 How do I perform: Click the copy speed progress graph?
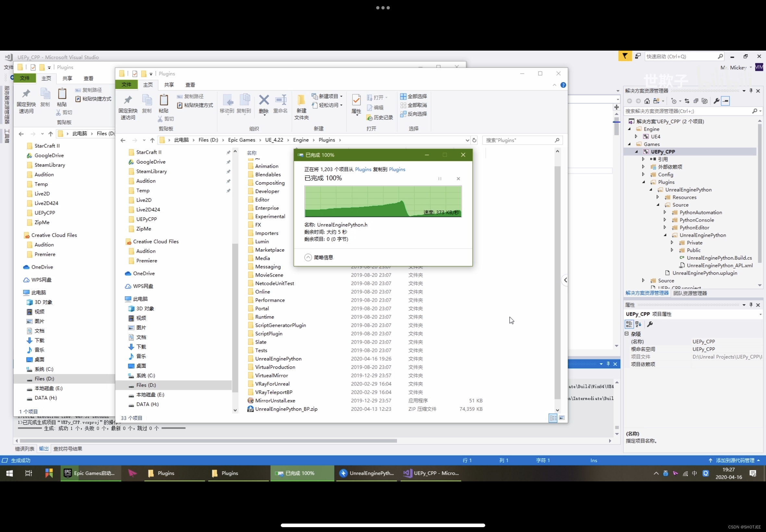(x=383, y=201)
